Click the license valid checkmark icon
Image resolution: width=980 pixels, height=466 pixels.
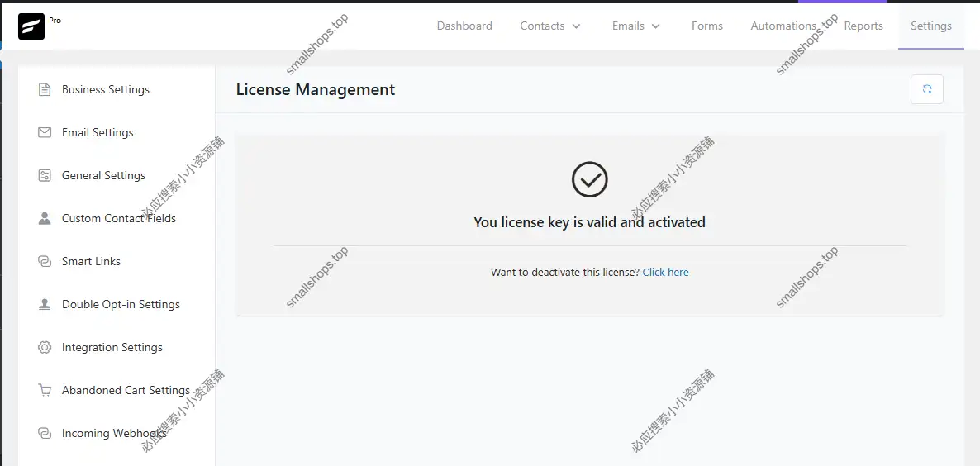click(x=589, y=180)
